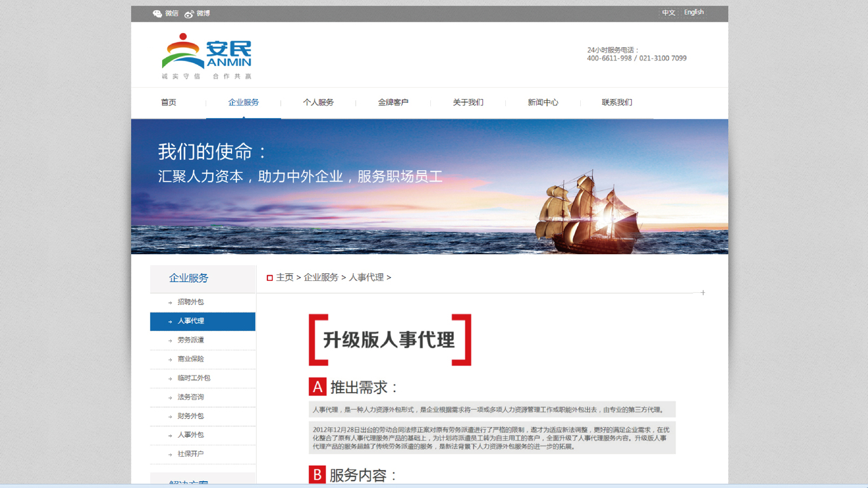868x488 pixels.
Task: Click the arrow icon beside 招聘外包
Action: click(170, 302)
